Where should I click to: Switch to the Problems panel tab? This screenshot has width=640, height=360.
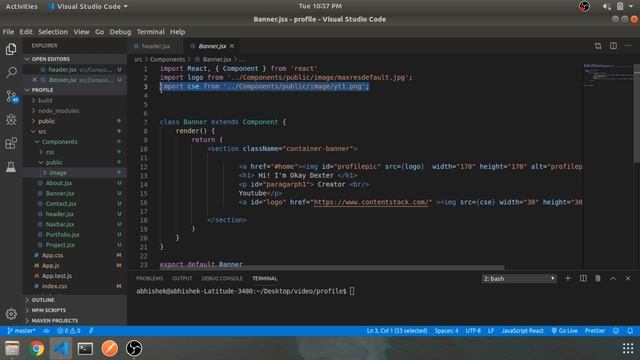click(149, 278)
